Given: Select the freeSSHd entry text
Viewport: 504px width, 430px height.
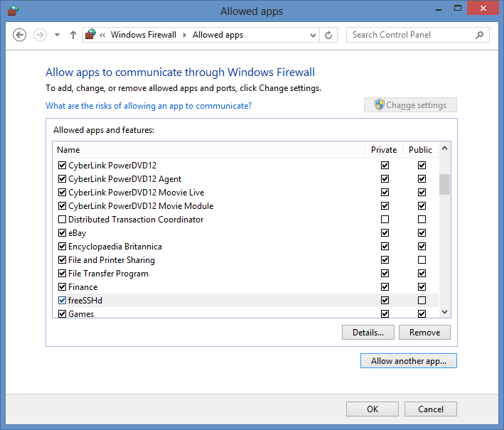Looking at the screenshot, I should 85,301.
